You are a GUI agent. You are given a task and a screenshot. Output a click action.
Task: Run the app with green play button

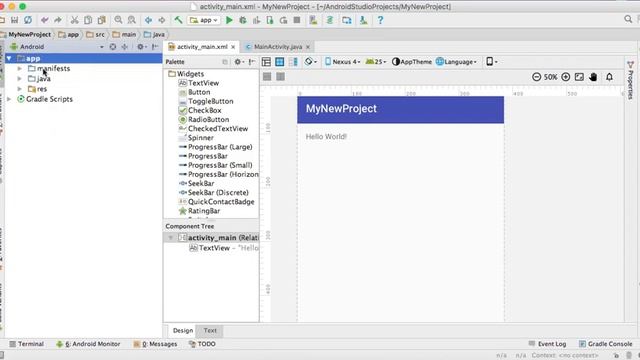(229, 20)
